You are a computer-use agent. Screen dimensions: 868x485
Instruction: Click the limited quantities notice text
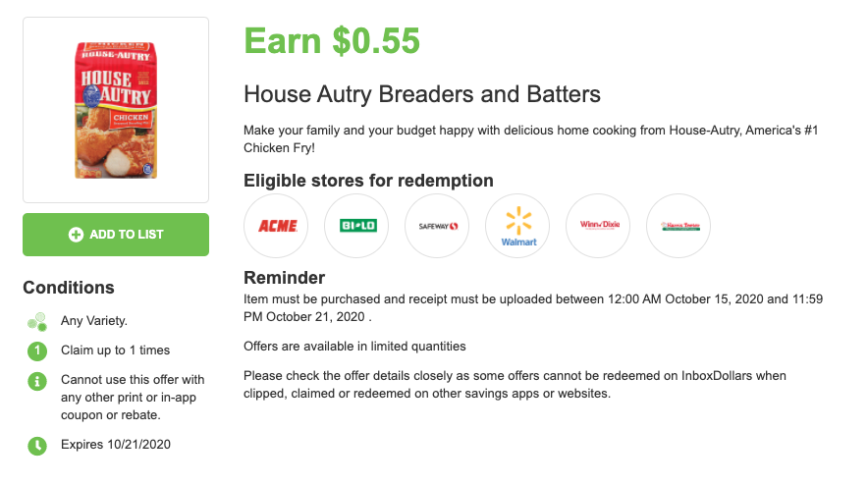pyautogui.click(x=354, y=347)
